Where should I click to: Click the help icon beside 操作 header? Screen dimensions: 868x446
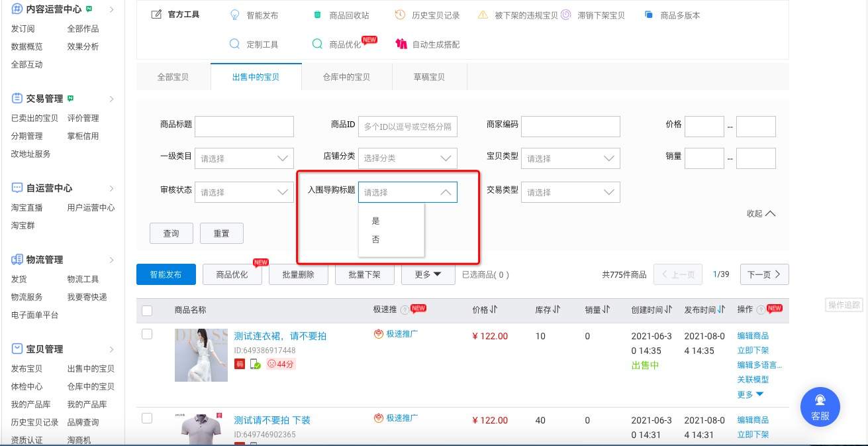(x=761, y=310)
